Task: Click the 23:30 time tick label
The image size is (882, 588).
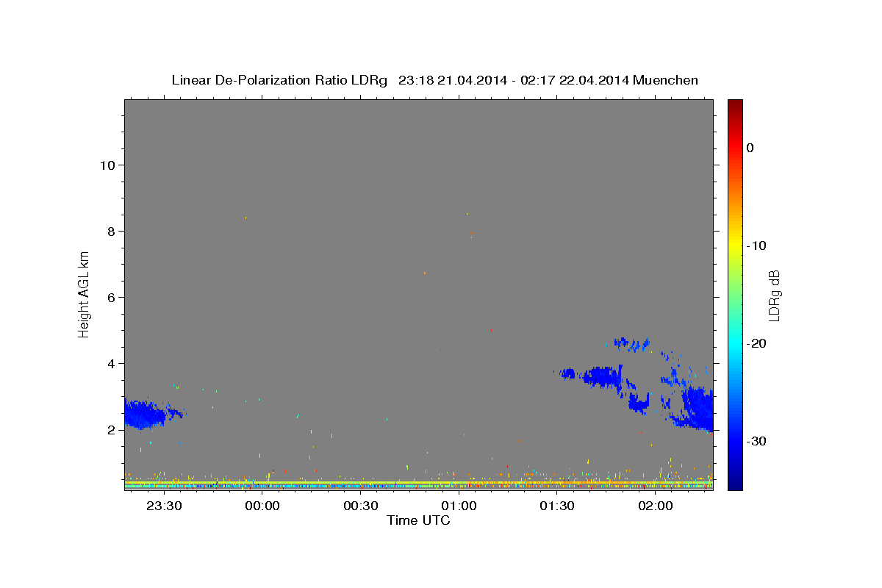Action: 164,506
